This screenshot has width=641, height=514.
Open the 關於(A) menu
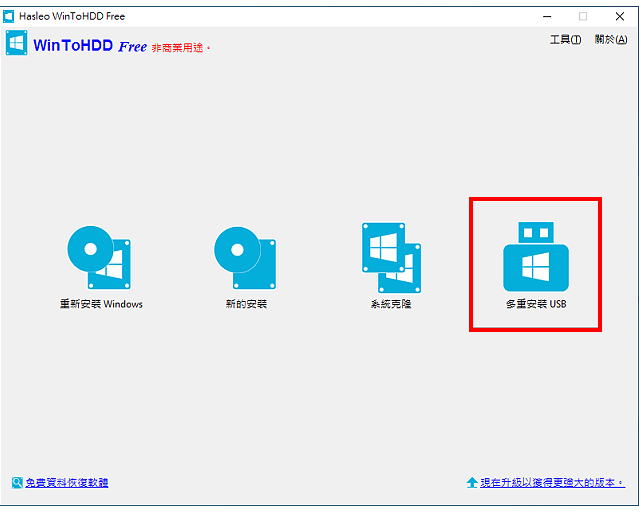(611, 39)
